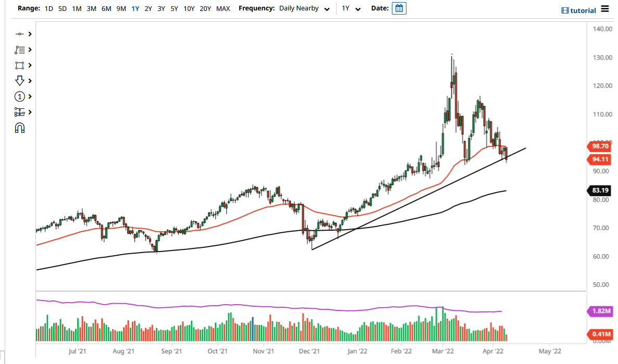Image resolution: width=618 pixels, height=364 pixels.
Task: Open the tutorial link
Action: 578,9
